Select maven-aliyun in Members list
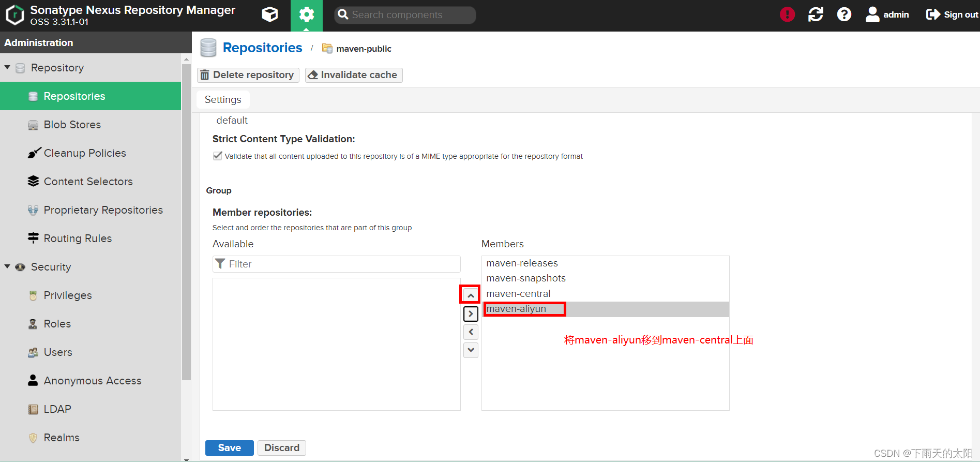The width and height of the screenshot is (980, 463). tap(605, 309)
